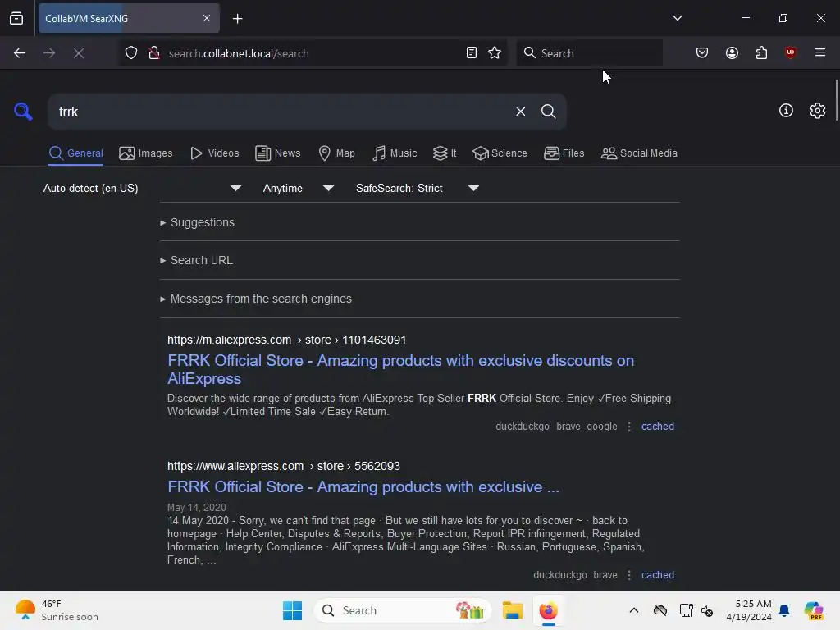Viewport: 840px width, 630px height.
Task: Click the m.aliexpress.com result URL
Action: 286,340
